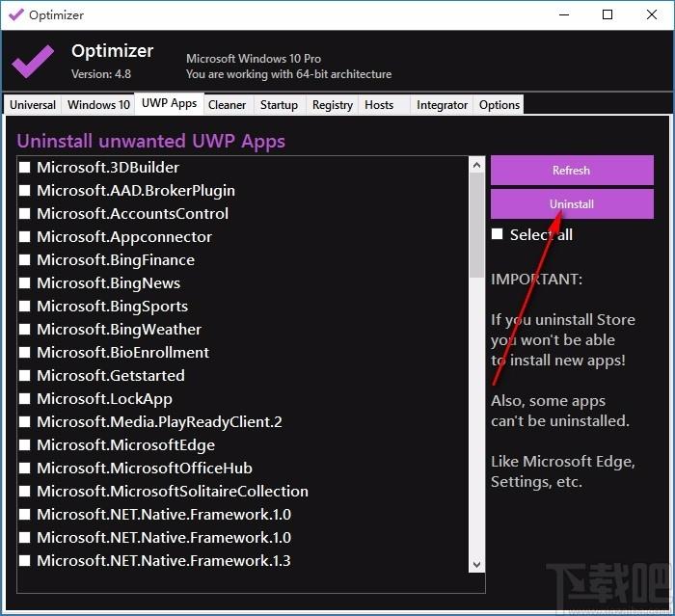
Task: Click the Microsoft.MicrosoftEdge list entry text
Action: 125,444
